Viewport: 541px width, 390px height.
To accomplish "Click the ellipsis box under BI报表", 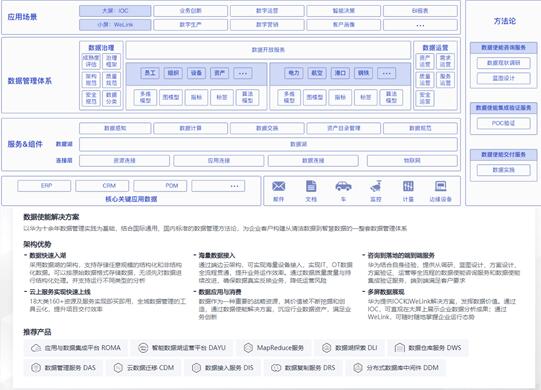I will [x=420, y=25].
